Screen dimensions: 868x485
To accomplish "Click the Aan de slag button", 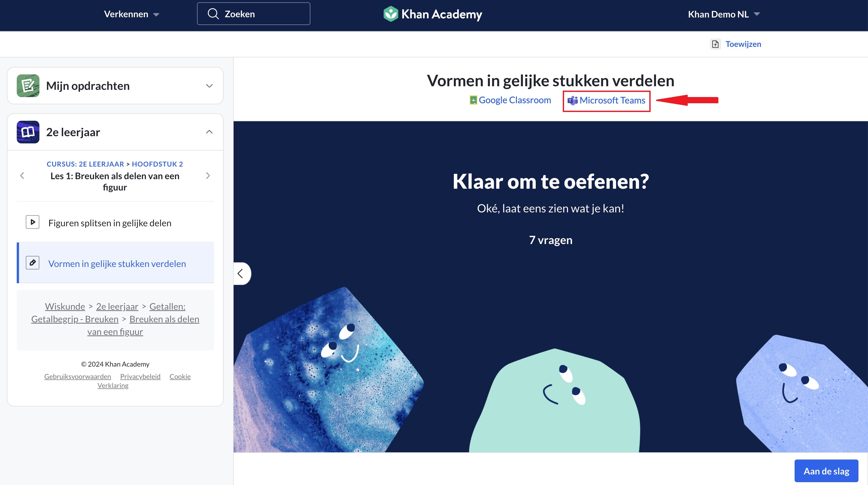I will [x=826, y=471].
